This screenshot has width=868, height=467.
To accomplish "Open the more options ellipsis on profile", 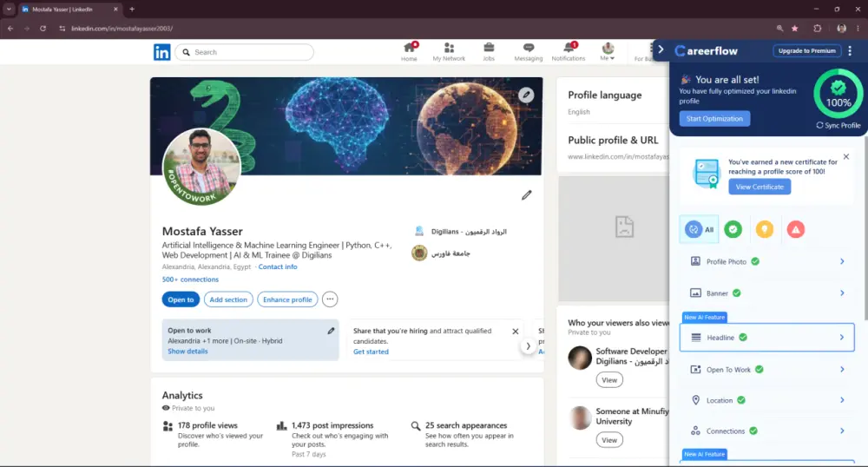I will coord(330,299).
